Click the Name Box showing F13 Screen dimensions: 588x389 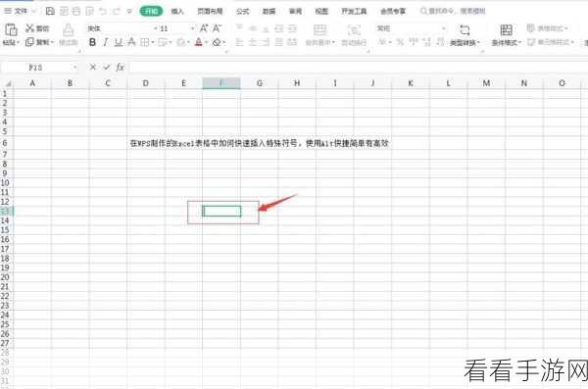pyautogui.click(x=35, y=68)
